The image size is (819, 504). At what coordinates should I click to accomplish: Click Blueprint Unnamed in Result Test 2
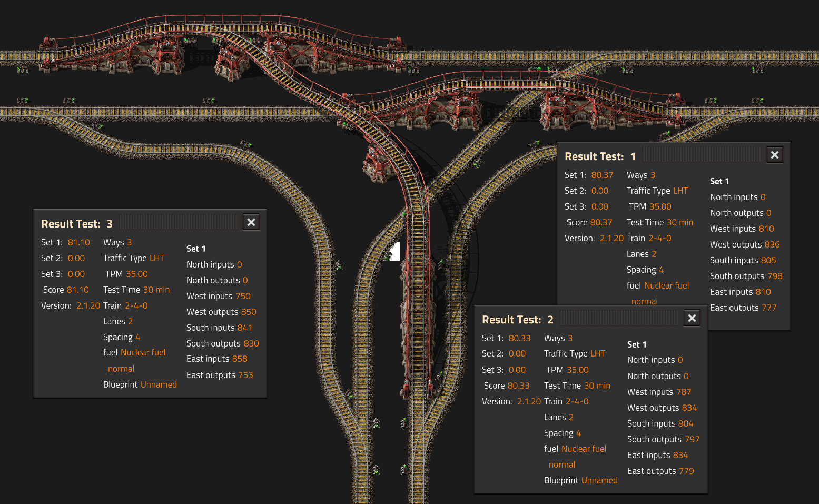tap(581, 480)
